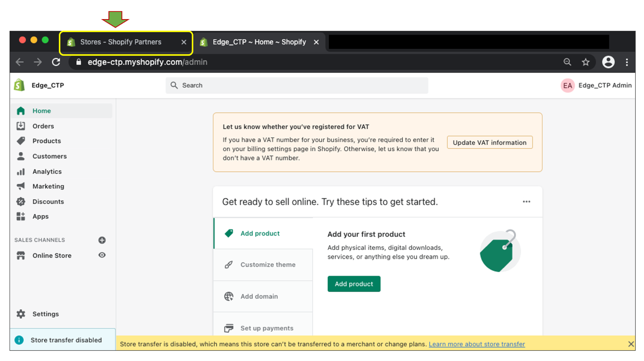Click the Orders inbox icon
Screen dimensions: 644x361
coord(21,126)
